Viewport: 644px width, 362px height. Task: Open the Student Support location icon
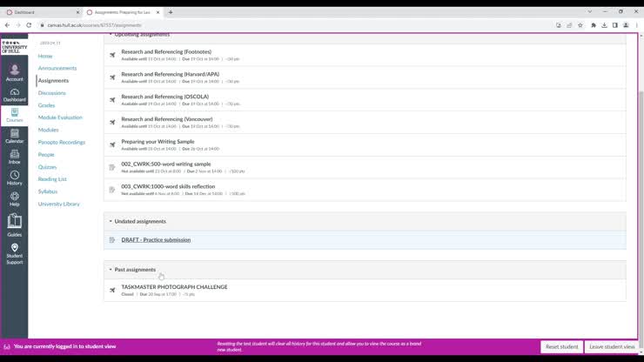click(x=14, y=251)
